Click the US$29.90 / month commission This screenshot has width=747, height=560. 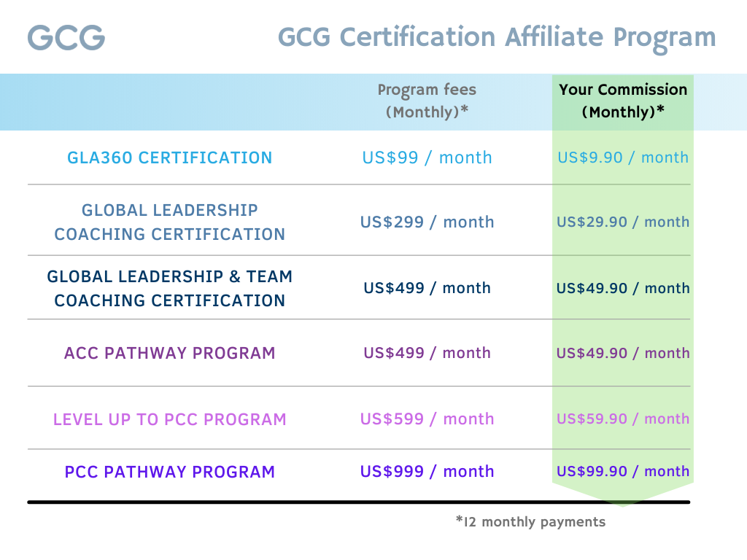[623, 222]
